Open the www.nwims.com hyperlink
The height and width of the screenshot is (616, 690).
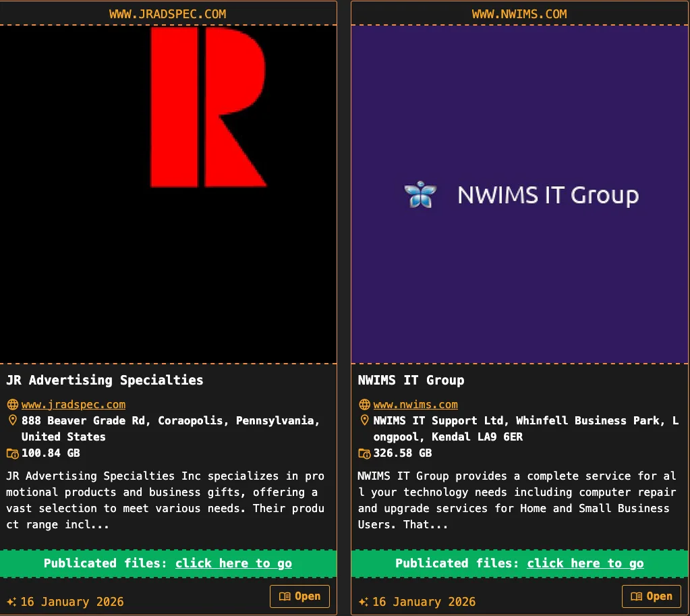[x=415, y=404]
